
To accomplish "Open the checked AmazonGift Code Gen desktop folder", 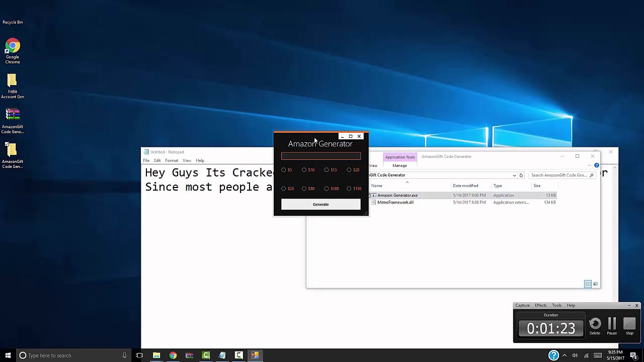I will [13, 156].
